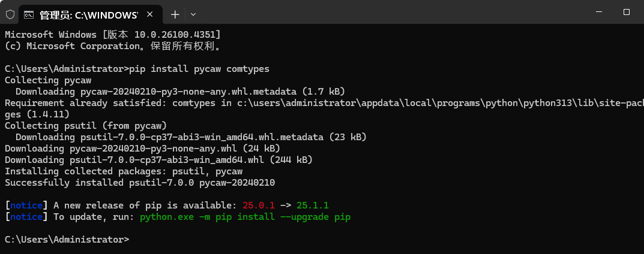Minimize the terminal window
The height and width of the screenshot is (254, 644).
[x=600, y=13]
